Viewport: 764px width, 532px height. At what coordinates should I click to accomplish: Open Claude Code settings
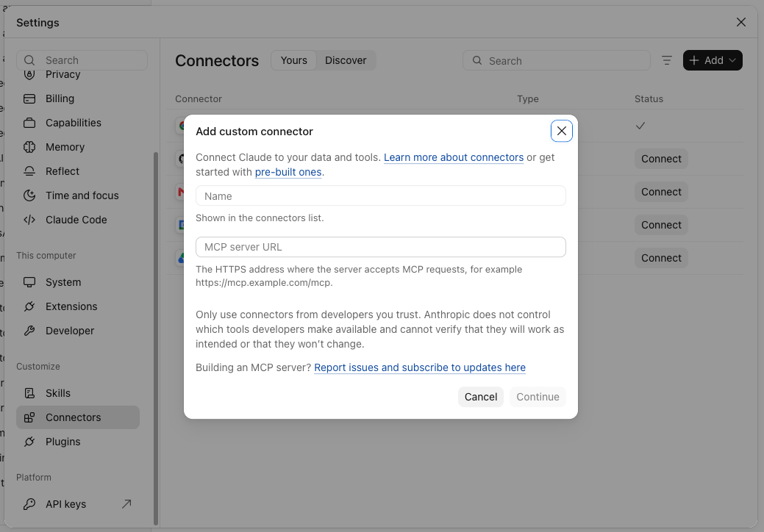78,220
